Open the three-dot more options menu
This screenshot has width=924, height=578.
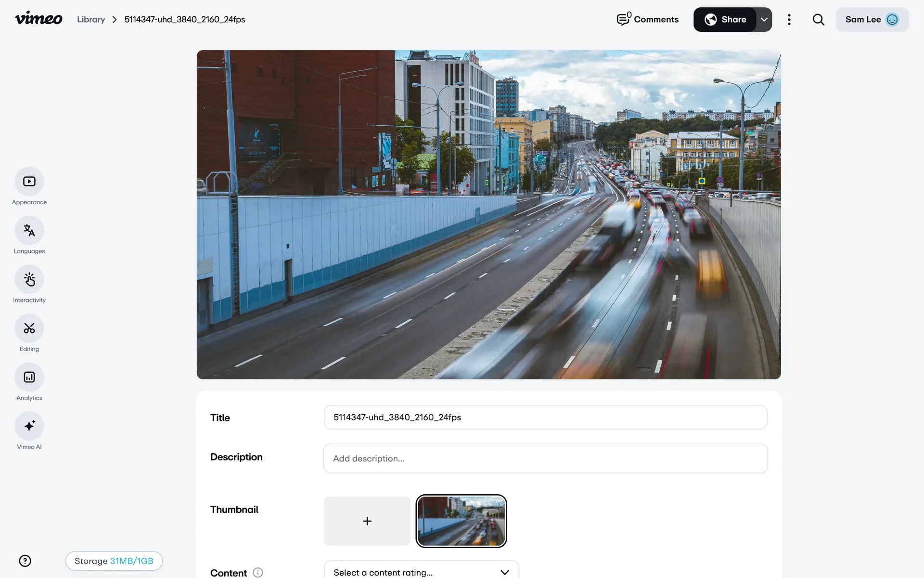[789, 20]
